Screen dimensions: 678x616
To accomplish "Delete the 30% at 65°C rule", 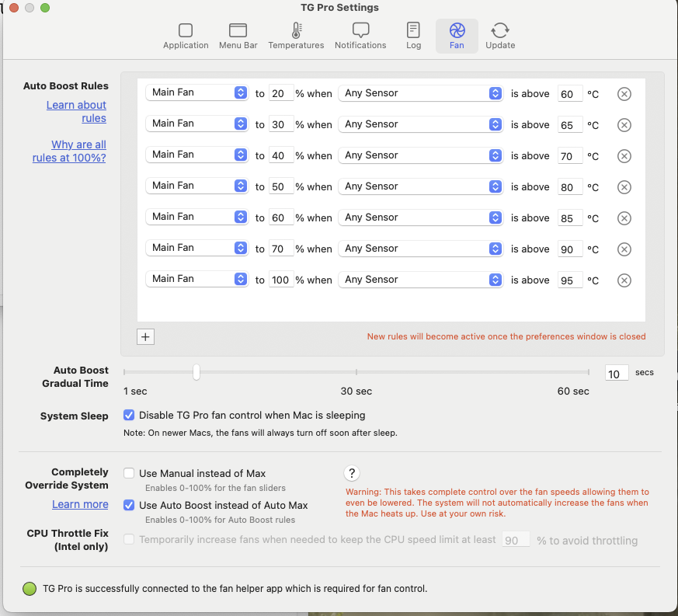I will [624, 125].
